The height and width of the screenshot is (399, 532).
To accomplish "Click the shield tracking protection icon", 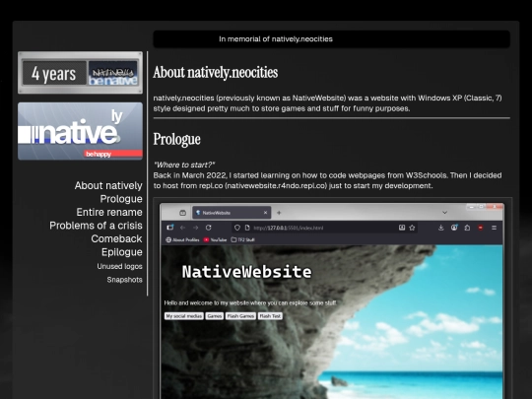I will pyautogui.click(x=237, y=228).
